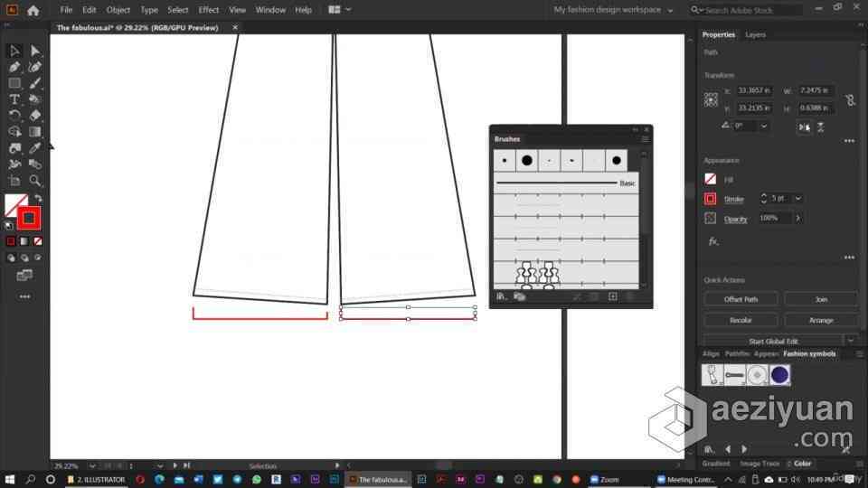Swap fill and stroke arrow

(38, 198)
